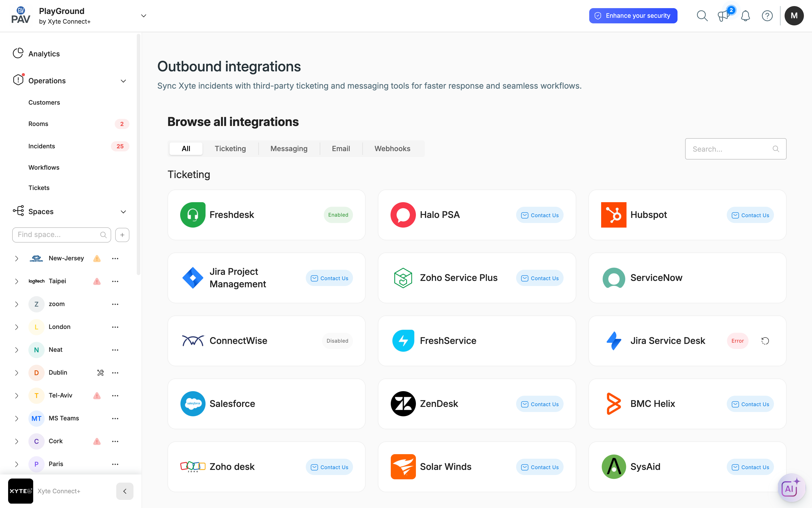The width and height of the screenshot is (812, 508).
Task: Click the ConnectWise logo icon
Action: pos(193,341)
